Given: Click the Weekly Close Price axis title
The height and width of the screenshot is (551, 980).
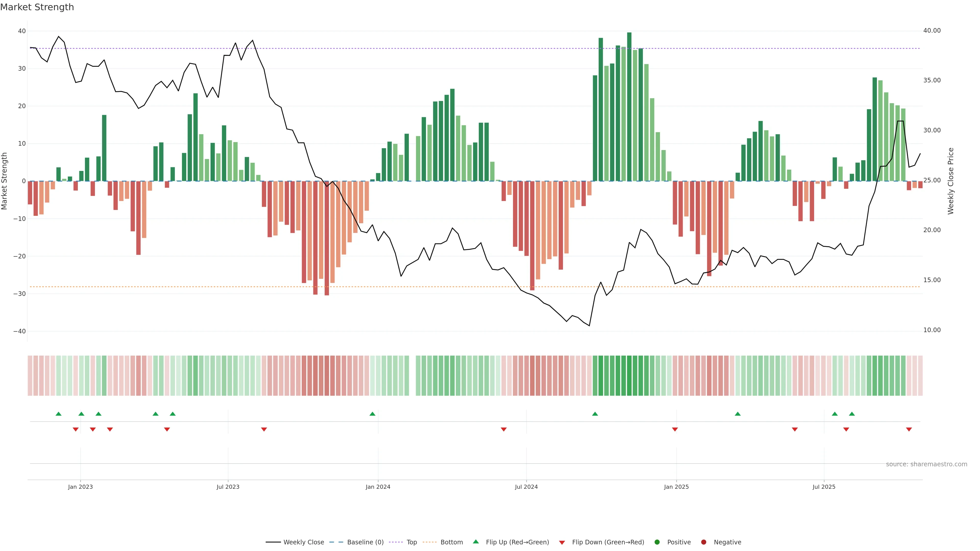Looking at the screenshot, I should tap(951, 181).
